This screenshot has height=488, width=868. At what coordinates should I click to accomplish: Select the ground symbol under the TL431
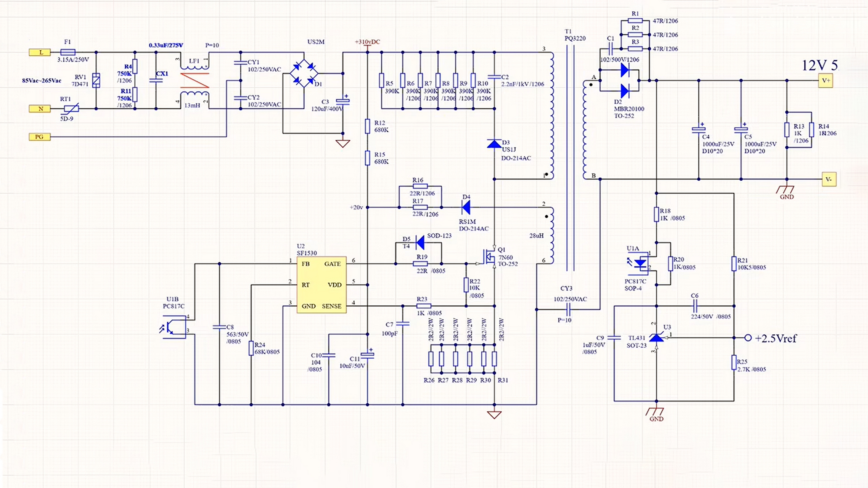(655, 411)
